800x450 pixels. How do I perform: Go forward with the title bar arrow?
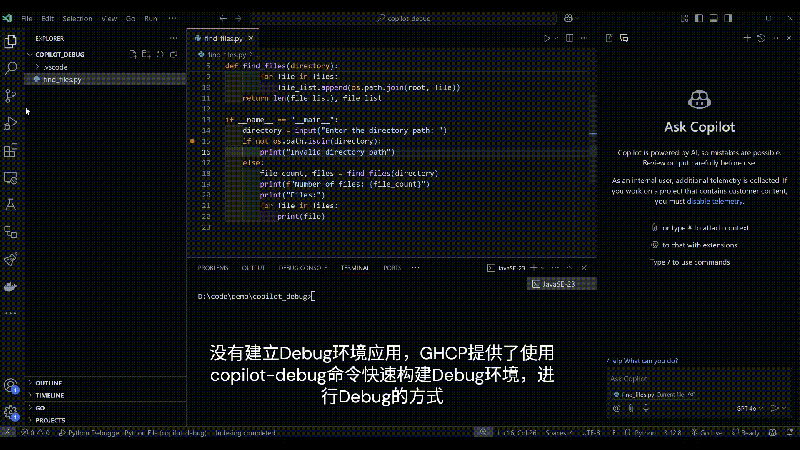238,18
